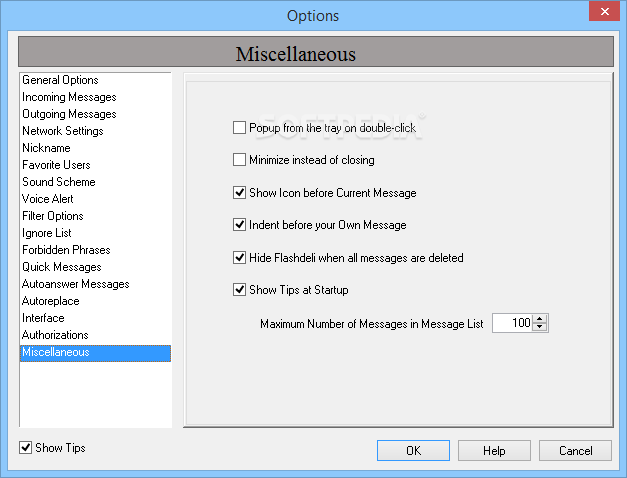Open Help for options

tap(494, 450)
